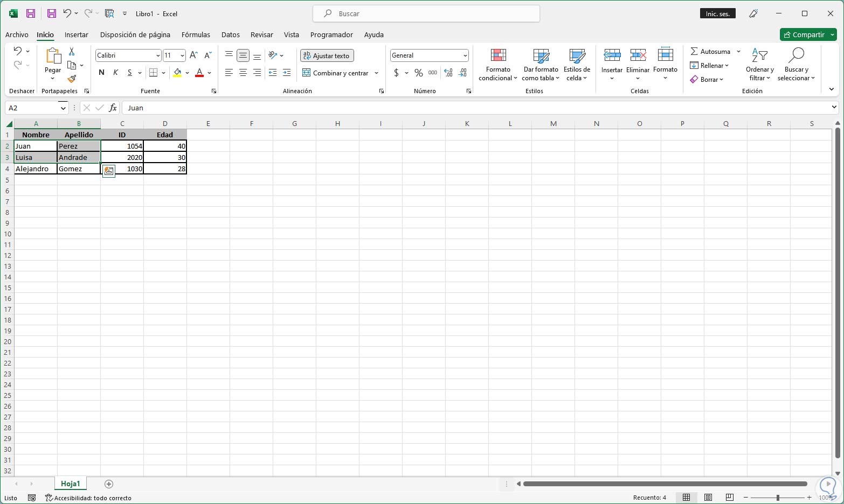Screen dimensions: 844x504
Task: Switch to the Programador tab
Action: pos(331,34)
